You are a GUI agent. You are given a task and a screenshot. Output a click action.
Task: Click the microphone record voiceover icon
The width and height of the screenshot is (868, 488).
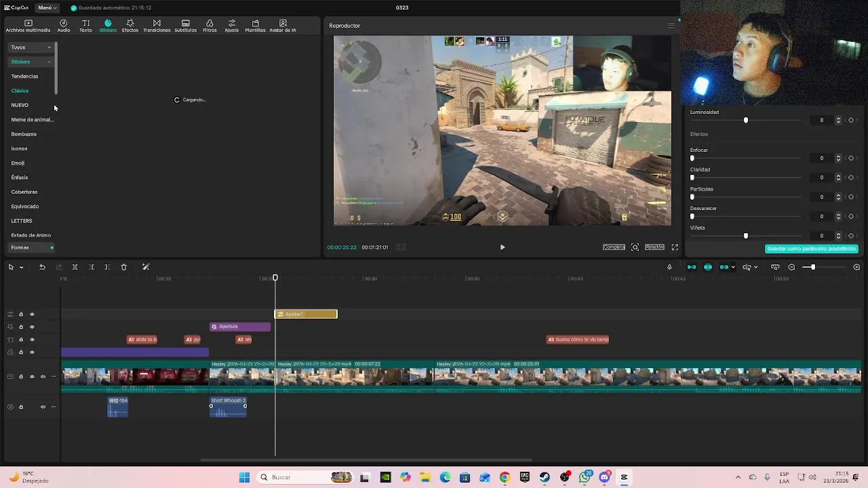pos(669,267)
